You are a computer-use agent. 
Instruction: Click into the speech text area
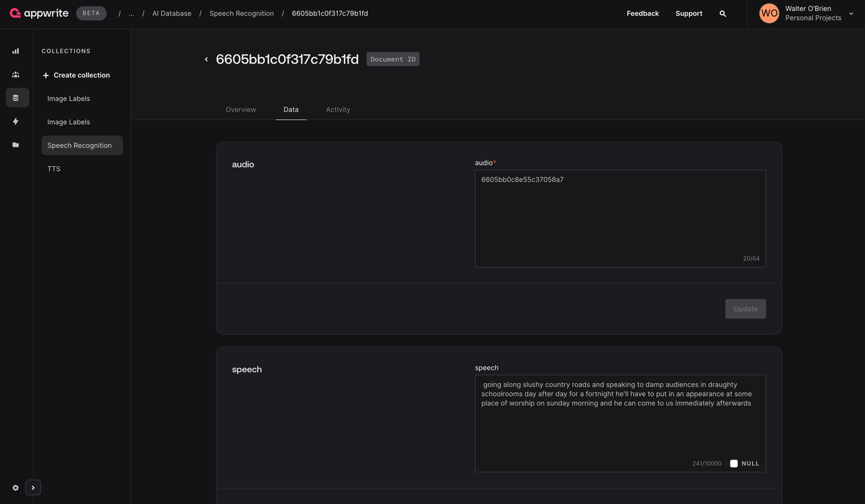tap(620, 424)
